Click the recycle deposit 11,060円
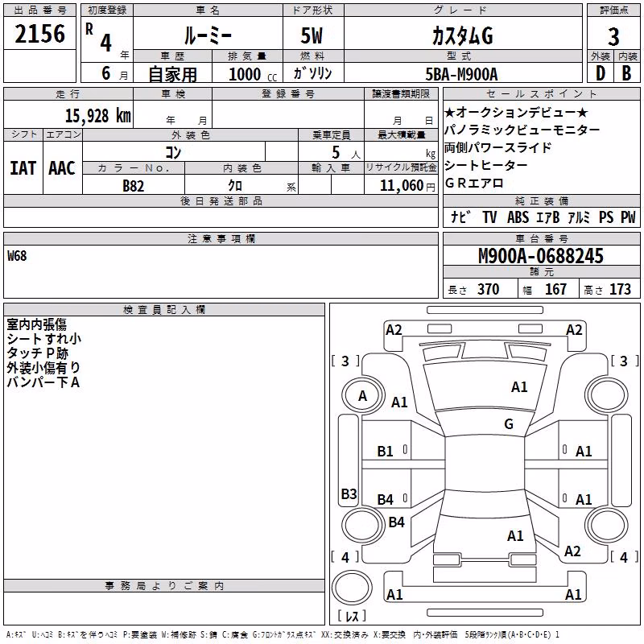The image size is (644, 644). point(407,186)
